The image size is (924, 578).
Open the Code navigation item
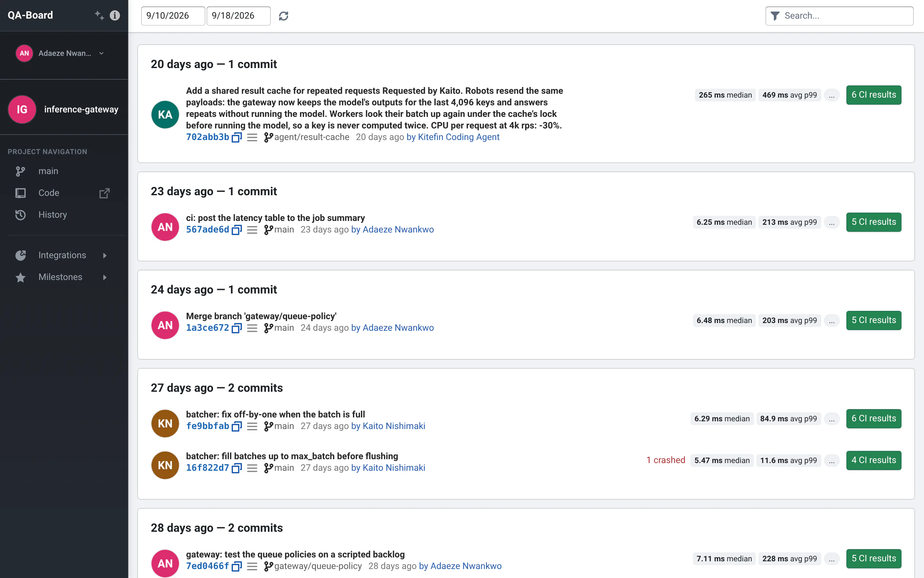pos(49,193)
